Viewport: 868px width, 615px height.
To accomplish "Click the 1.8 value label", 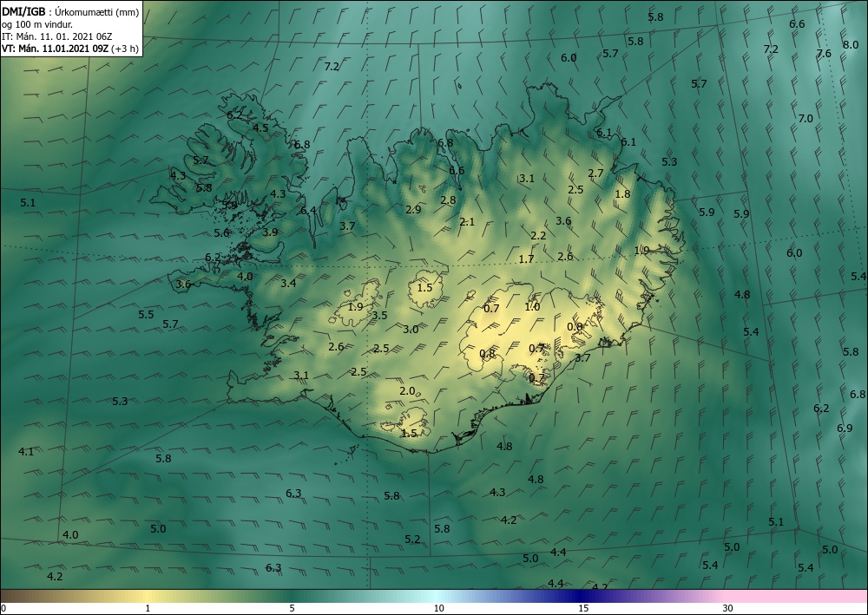I will tap(622, 193).
